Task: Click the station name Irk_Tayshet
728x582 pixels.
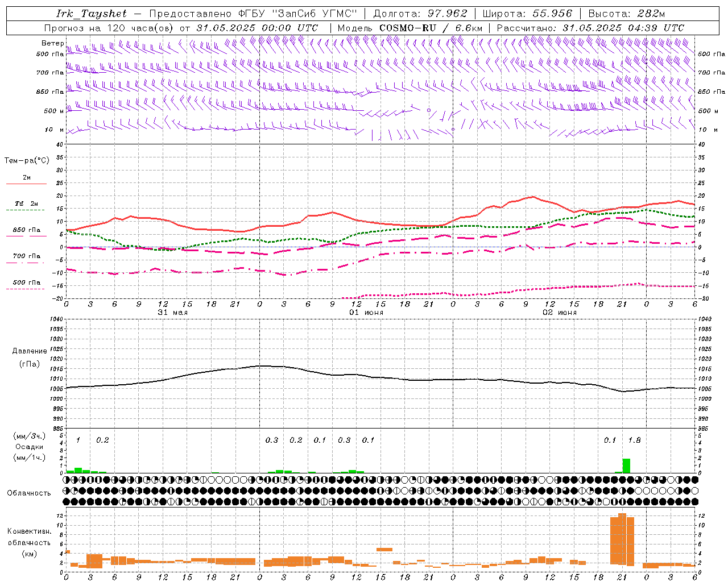Action: [x=92, y=14]
